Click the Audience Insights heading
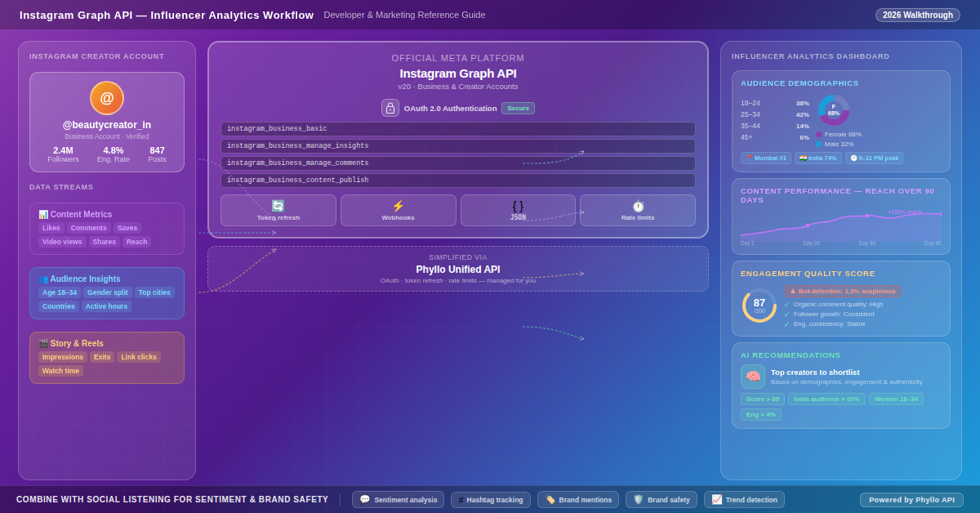 (x=79, y=279)
